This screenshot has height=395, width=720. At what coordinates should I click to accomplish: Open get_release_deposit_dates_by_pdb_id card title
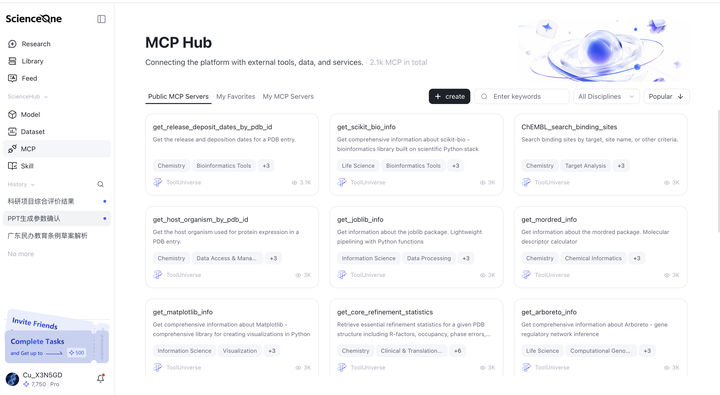212,127
